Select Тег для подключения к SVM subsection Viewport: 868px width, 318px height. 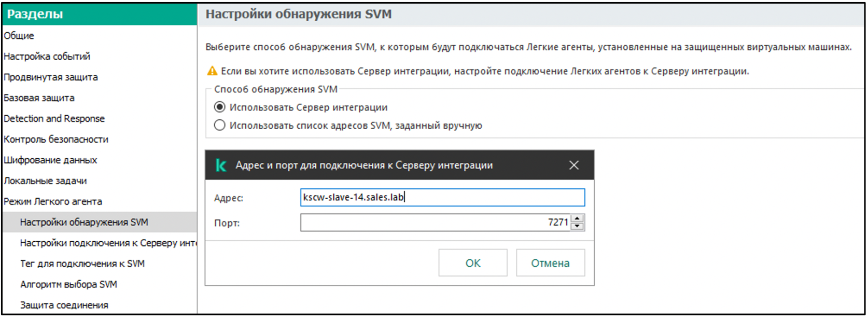click(82, 264)
